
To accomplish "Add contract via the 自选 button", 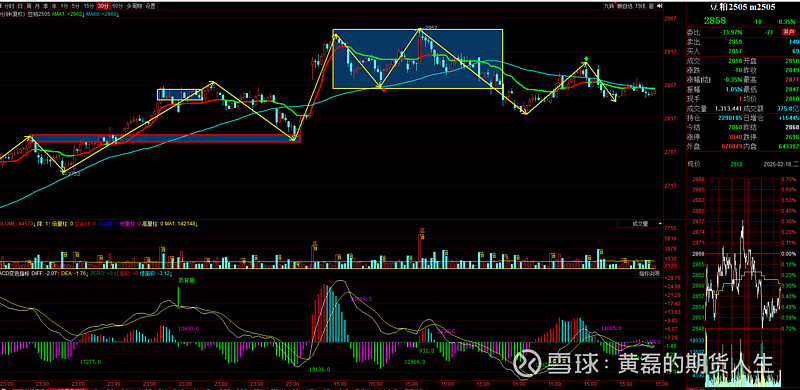I will click(625, 6).
